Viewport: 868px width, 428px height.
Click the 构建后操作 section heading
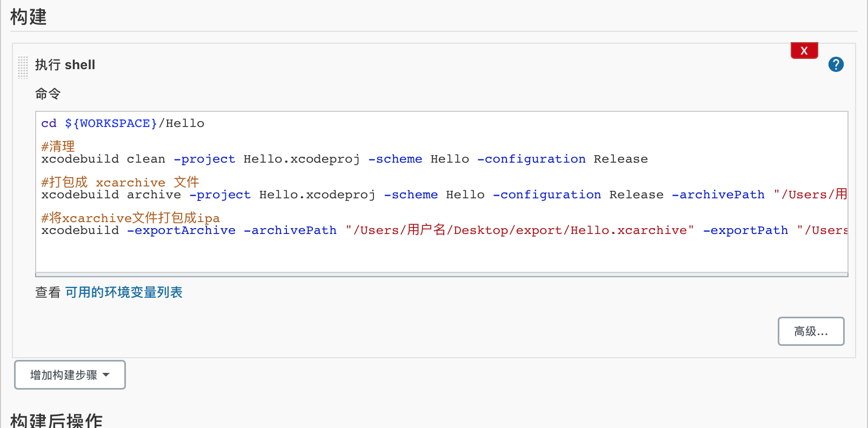56,420
